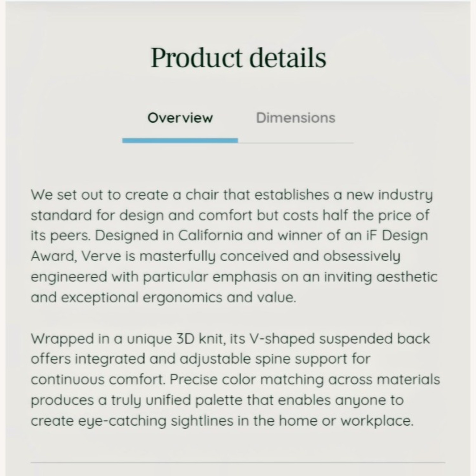Click the word "ergonomics" in the first paragraph
476x476 pixels.
tap(182, 297)
